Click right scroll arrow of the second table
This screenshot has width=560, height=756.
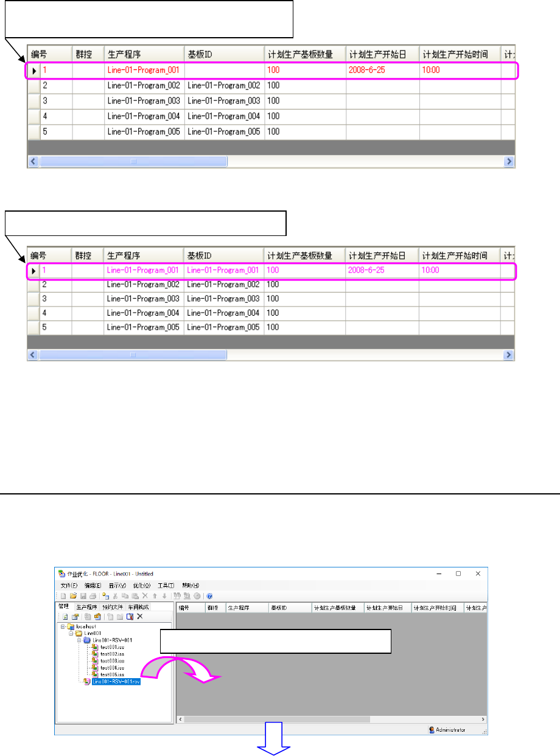click(x=509, y=355)
